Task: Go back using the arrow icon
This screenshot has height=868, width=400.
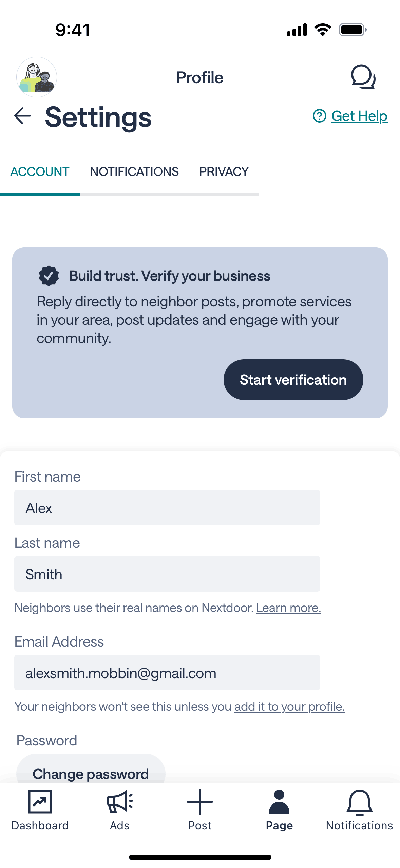Action: pos(22,116)
